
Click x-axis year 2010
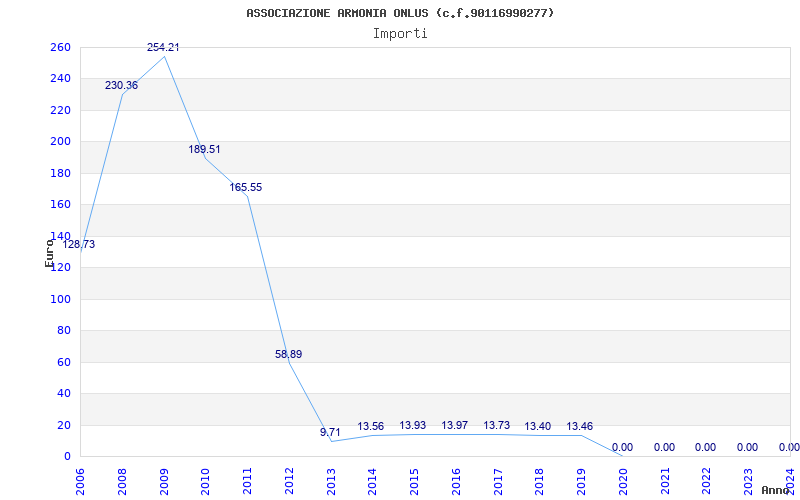206,482
